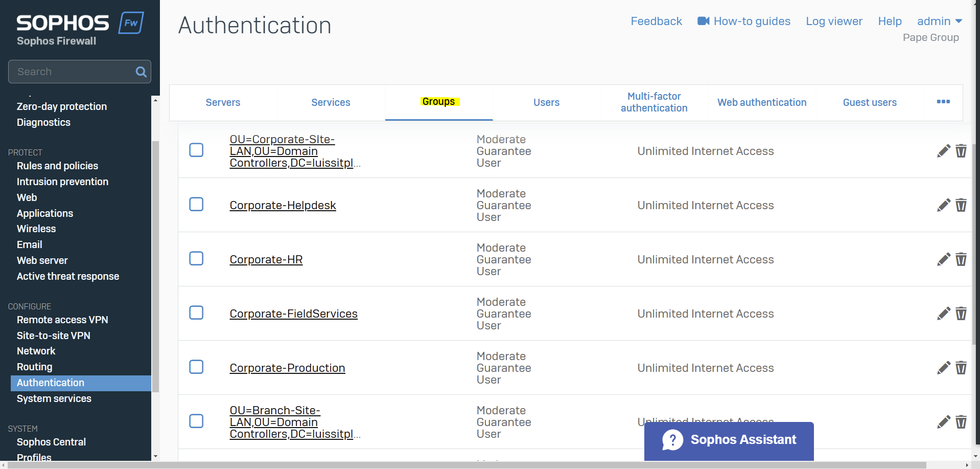The height and width of the screenshot is (469, 980).
Task: Open Intrusion prevention
Action: tap(62, 182)
